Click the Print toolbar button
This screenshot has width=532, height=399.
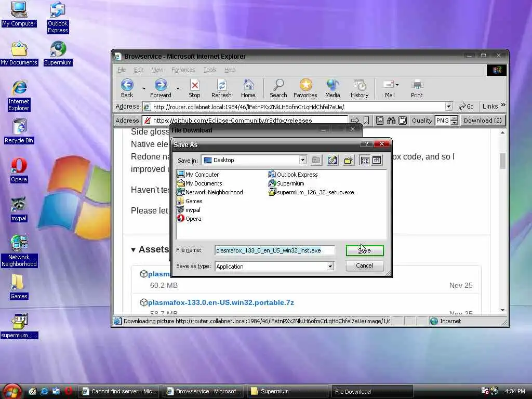pyautogui.click(x=417, y=88)
